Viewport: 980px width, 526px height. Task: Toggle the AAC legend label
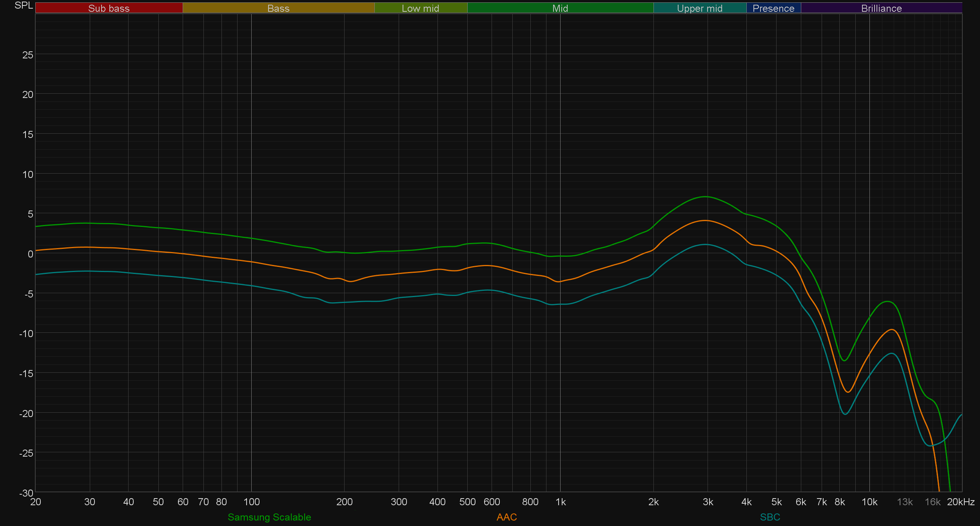[x=506, y=517]
